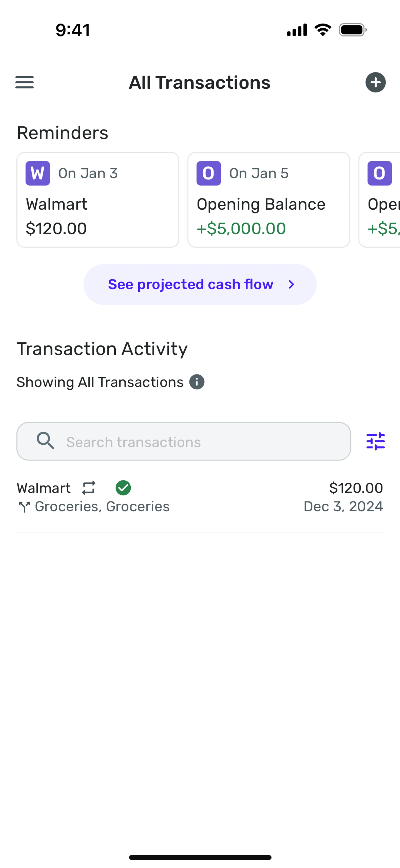Click See projected cash flow button
This screenshot has width=400, height=868.
pyautogui.click(x=191, y=284)
